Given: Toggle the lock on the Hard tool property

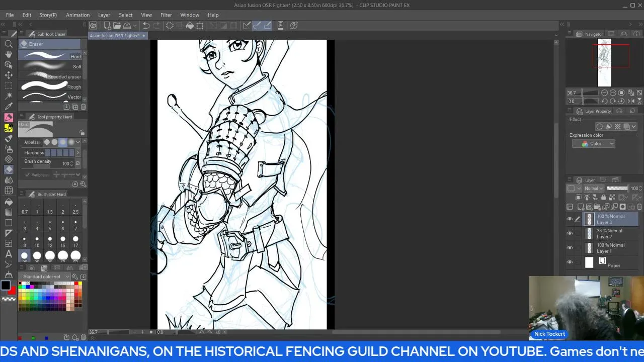Looking at the screenshot, I should (x=82, y=133).
